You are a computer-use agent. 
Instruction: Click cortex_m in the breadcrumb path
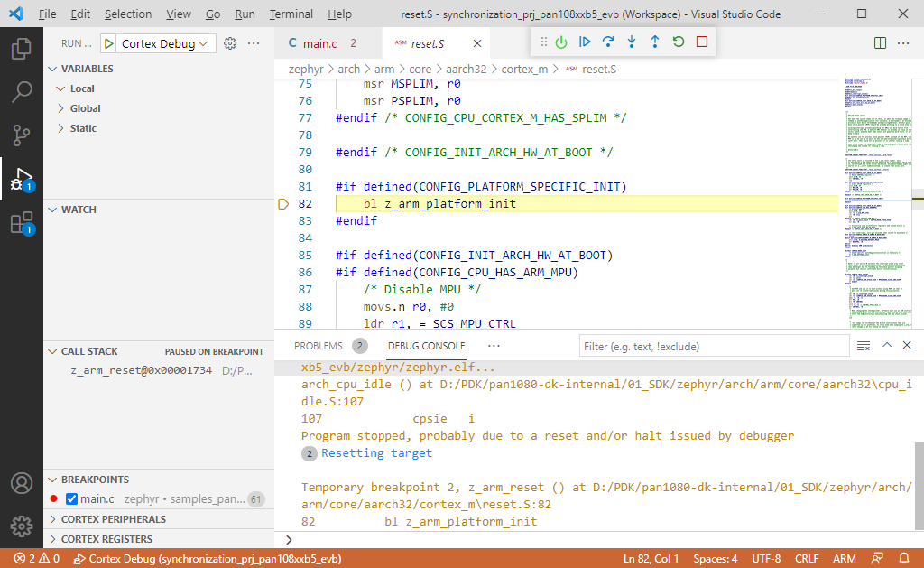pyautogui.click(x=524, y=69)
